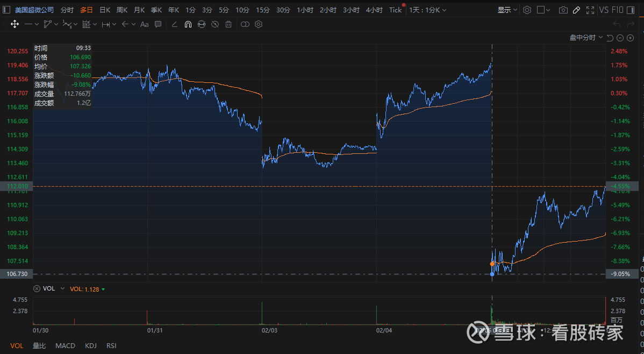Expand the 1天：1分K period dropdown
Viewport: 644px width, 354px height.
[427, 10]
